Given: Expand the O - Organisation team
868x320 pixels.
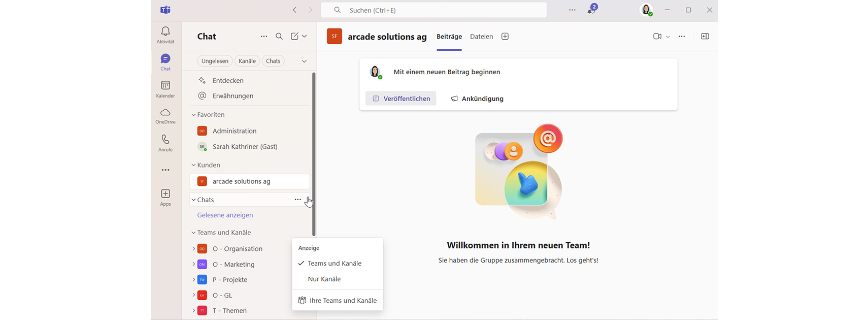Looking at the screenshot, I should click(193, 249).
